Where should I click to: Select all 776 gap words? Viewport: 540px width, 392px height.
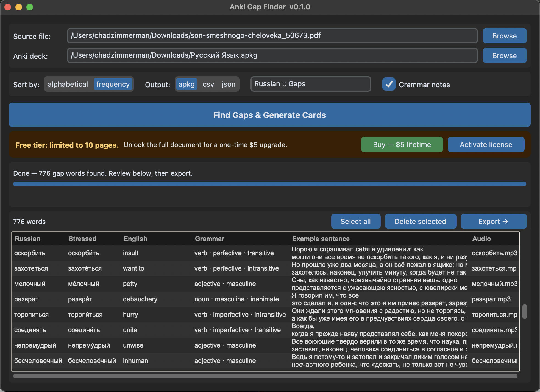(356, 221)
